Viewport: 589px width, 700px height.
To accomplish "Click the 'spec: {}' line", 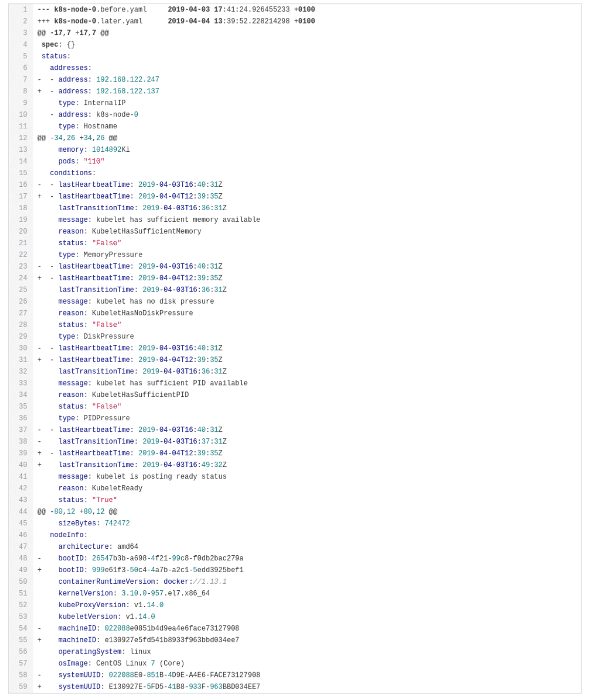I will 58,44.
